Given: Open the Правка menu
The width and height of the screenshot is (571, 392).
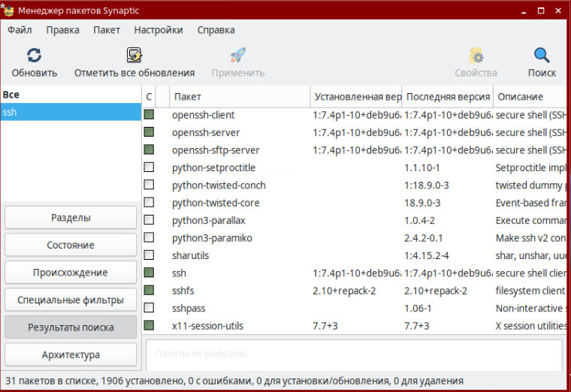Looking at the screenshot, I should pos(62,30).
